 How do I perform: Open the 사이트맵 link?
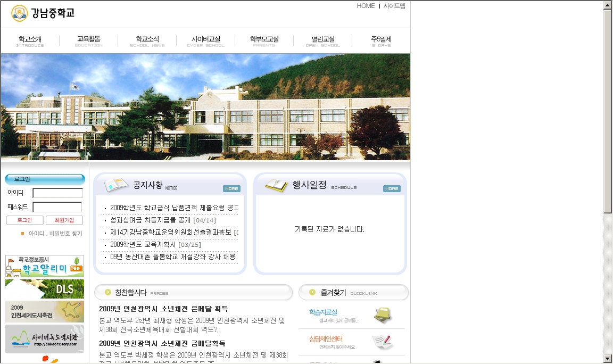(394, 6)
